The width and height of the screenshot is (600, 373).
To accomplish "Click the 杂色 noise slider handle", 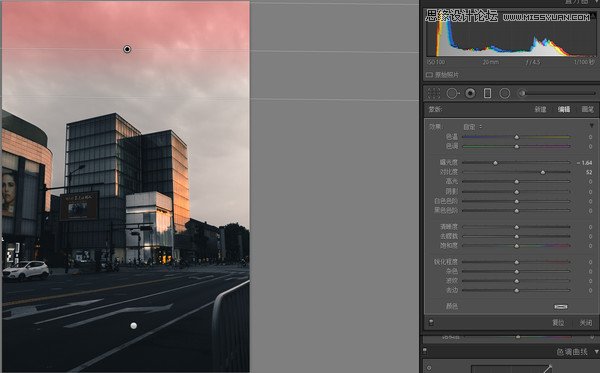I will pos(517,272).
